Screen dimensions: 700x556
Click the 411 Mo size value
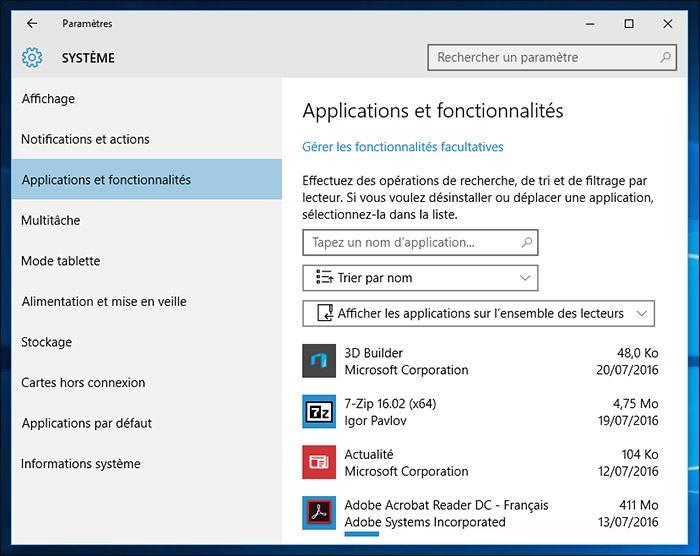[x=638, y=505]
